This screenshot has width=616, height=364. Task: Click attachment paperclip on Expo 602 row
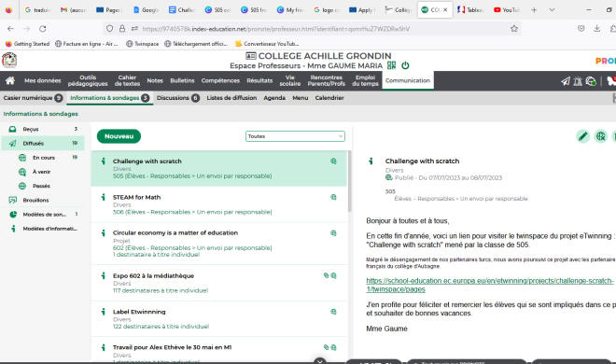pyautogui.click(x=326, y=275)
